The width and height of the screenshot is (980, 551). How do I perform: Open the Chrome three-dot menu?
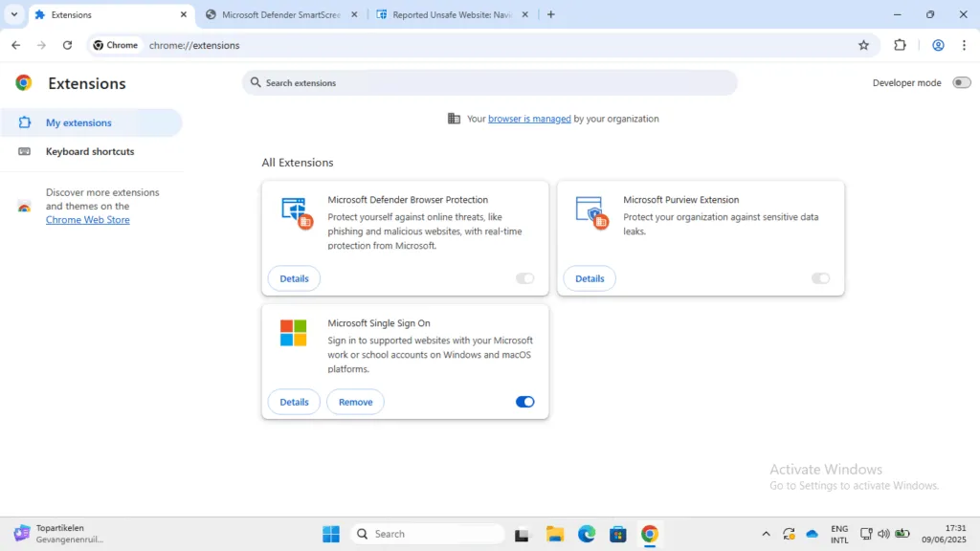coord(964,45)
